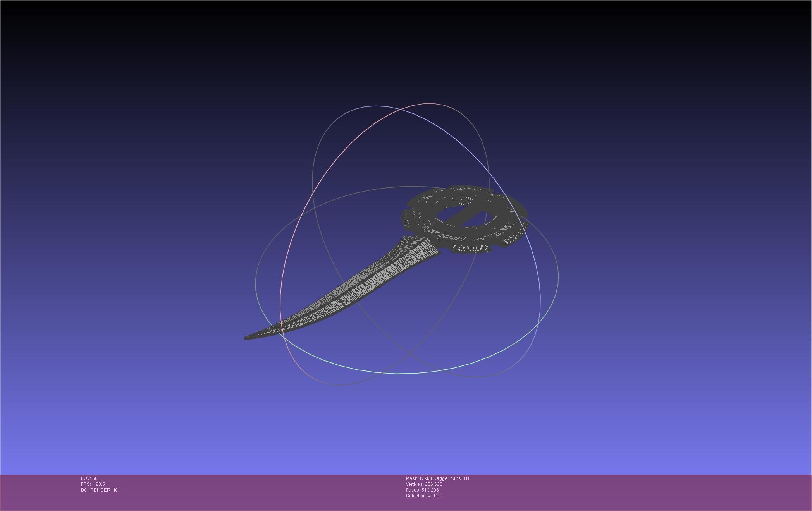This screenshot has height=511, width=812.
Task: Click the Faces: 513,236 info line
Action: point(422,490)
